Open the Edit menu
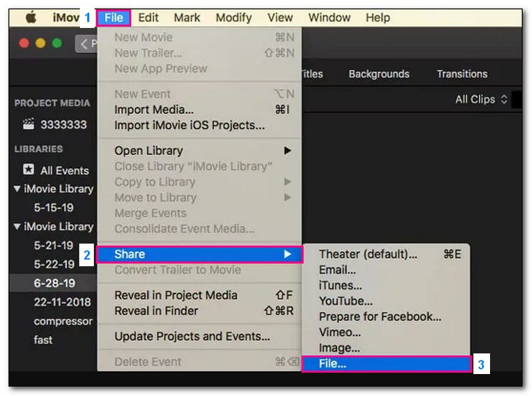 pos(148,18)
